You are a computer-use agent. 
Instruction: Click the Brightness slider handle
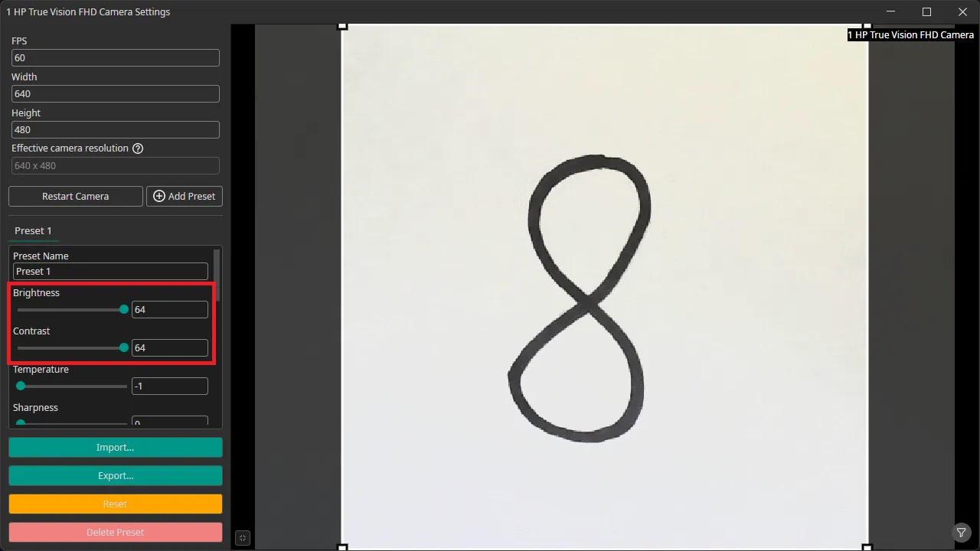[x=124, y=310]
